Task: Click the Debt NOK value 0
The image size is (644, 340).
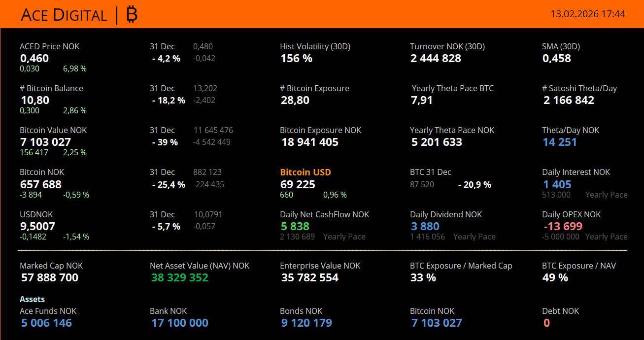Action: pos(546,323)
